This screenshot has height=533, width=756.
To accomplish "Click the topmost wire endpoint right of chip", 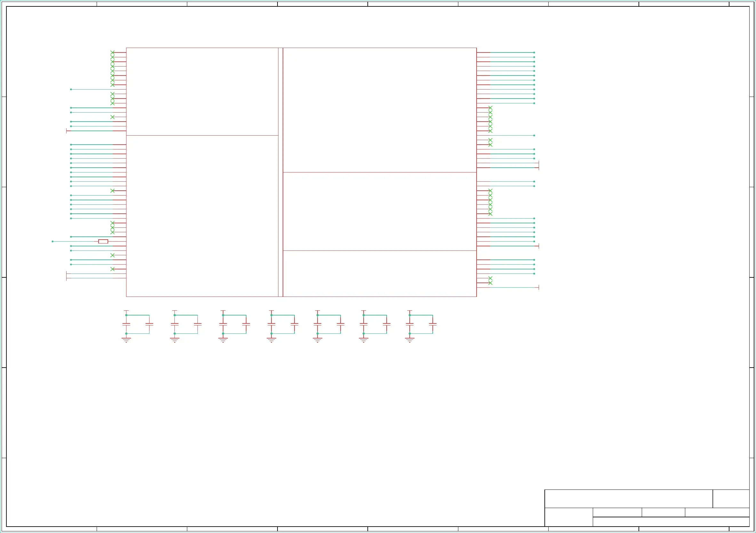I will [x=534, y=52].
